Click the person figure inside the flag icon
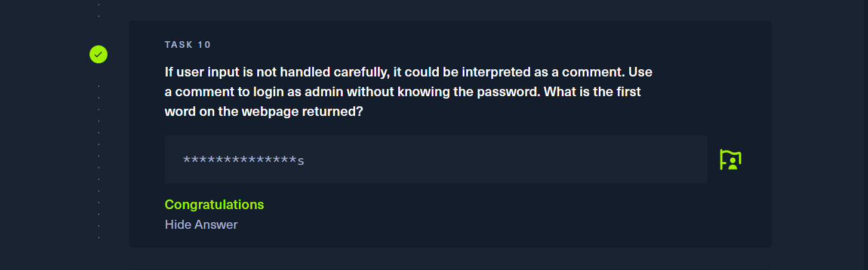The image size is (868, 270). 733,162
